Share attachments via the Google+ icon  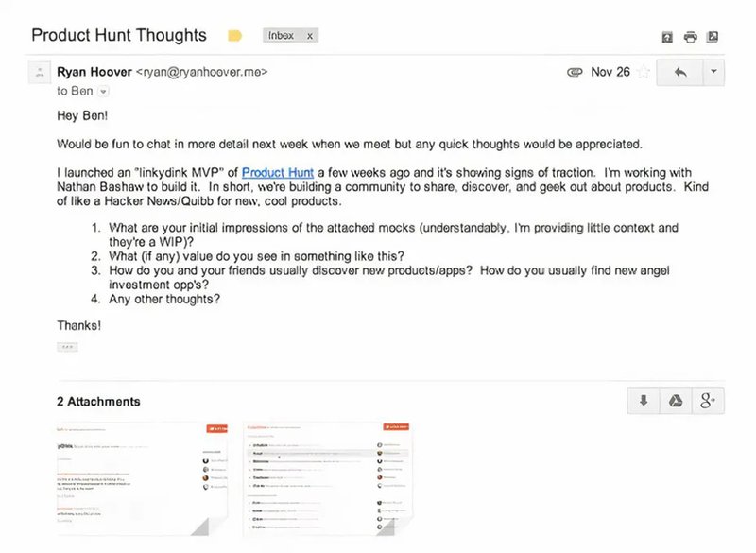pyautogui.click(x=706, y=401)
